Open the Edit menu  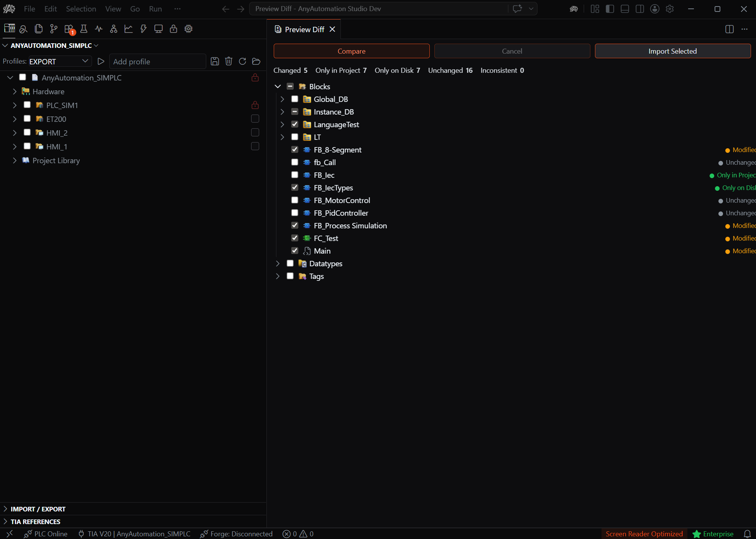pyautogui.click(x=51, y=9)
